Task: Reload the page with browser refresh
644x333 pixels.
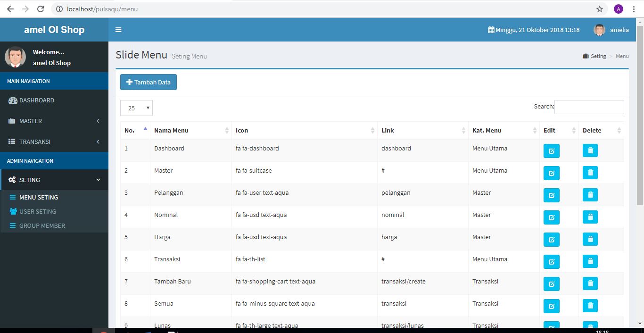Action: [41, 9]
